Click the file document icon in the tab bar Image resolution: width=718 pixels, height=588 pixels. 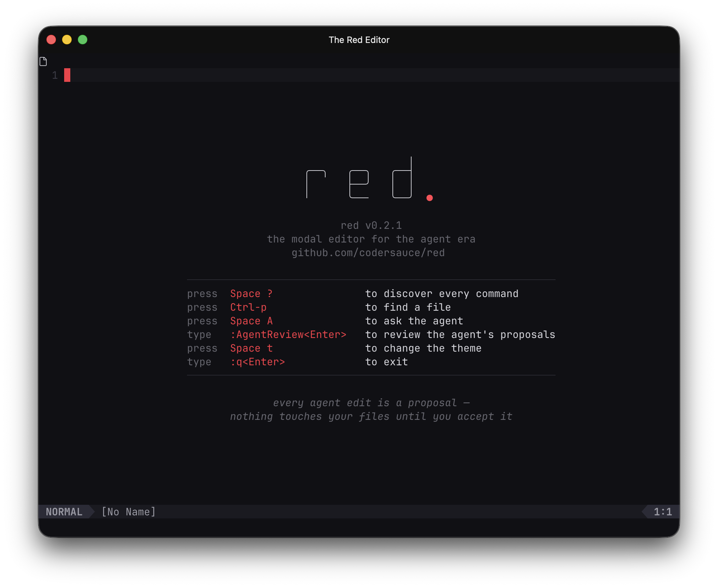tap(43, 62)
